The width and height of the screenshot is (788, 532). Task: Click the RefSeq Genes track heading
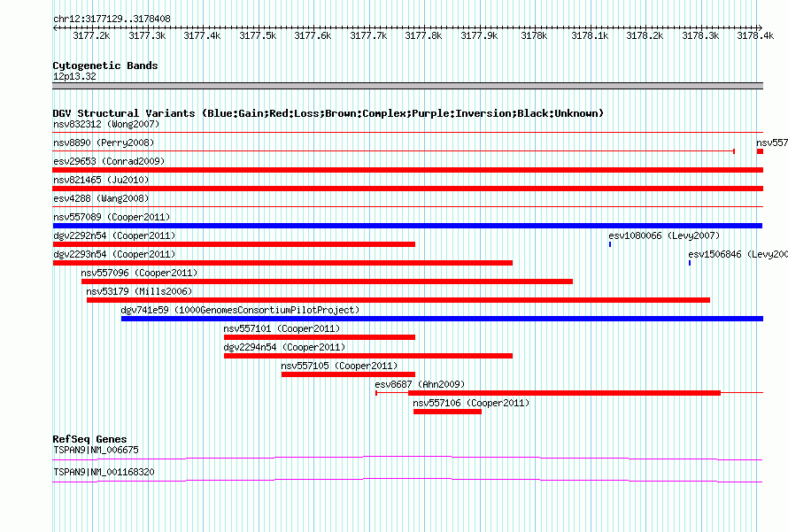click(89, 438)
